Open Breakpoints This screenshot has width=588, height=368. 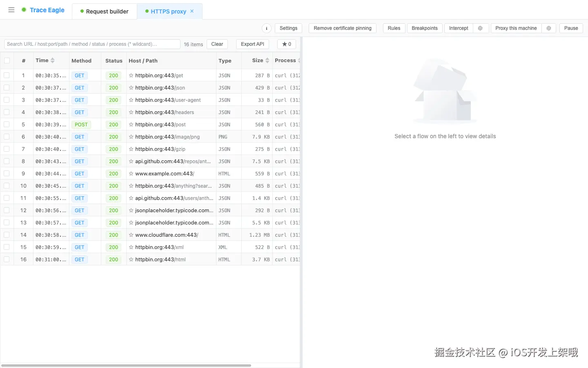click(425, 28)
